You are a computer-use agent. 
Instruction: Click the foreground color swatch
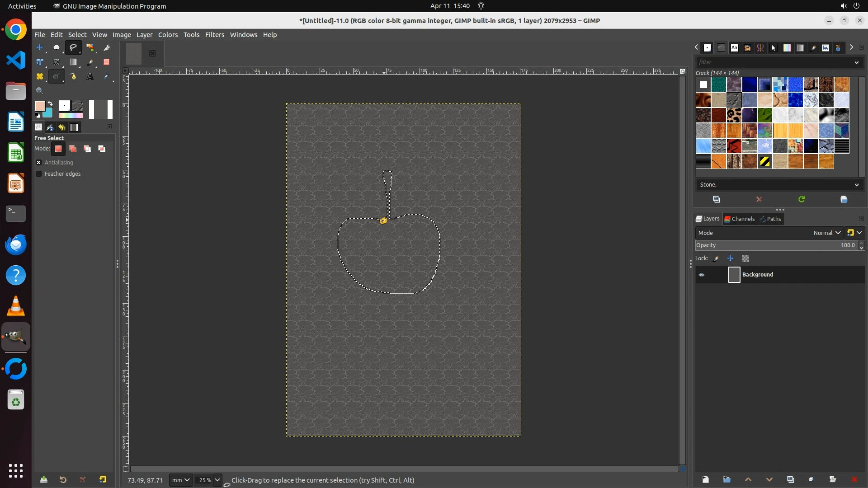click(x=39, y=106)
